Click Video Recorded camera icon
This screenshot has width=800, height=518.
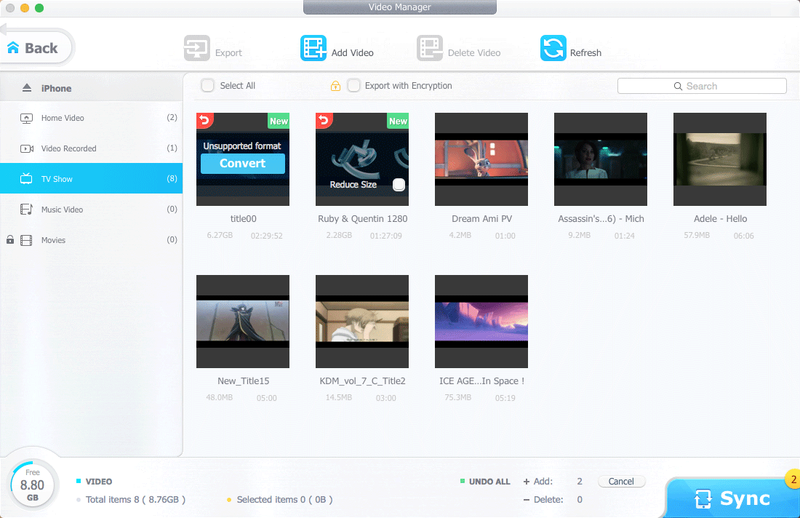pyautogui.click(x=27, y=149)
